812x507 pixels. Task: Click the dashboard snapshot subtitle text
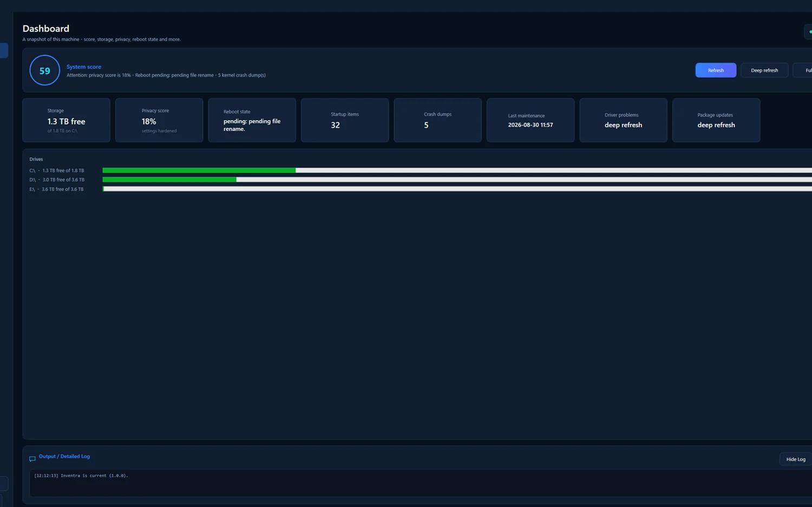pyautogui.click(x=102, y=39)
